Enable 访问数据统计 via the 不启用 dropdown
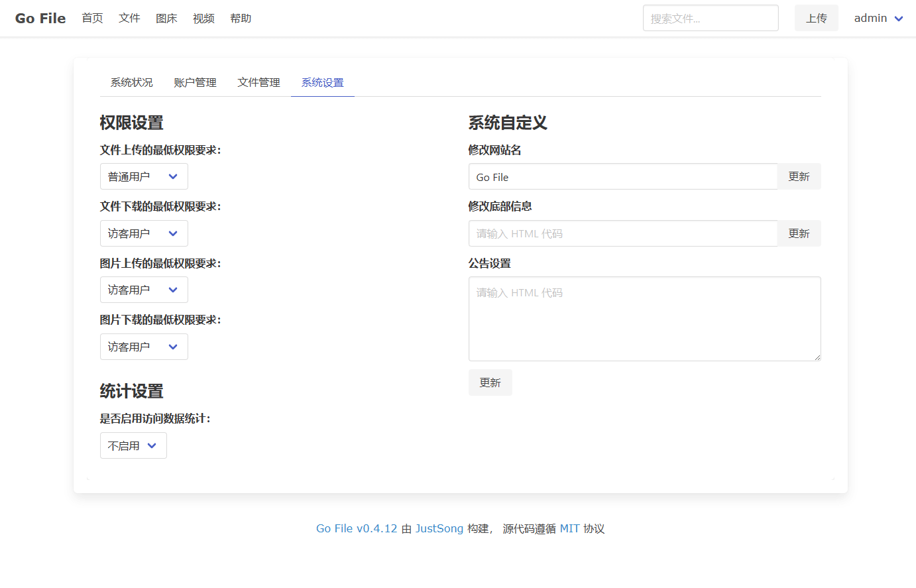This screenshot has width=916, height=588. (133, 445)
